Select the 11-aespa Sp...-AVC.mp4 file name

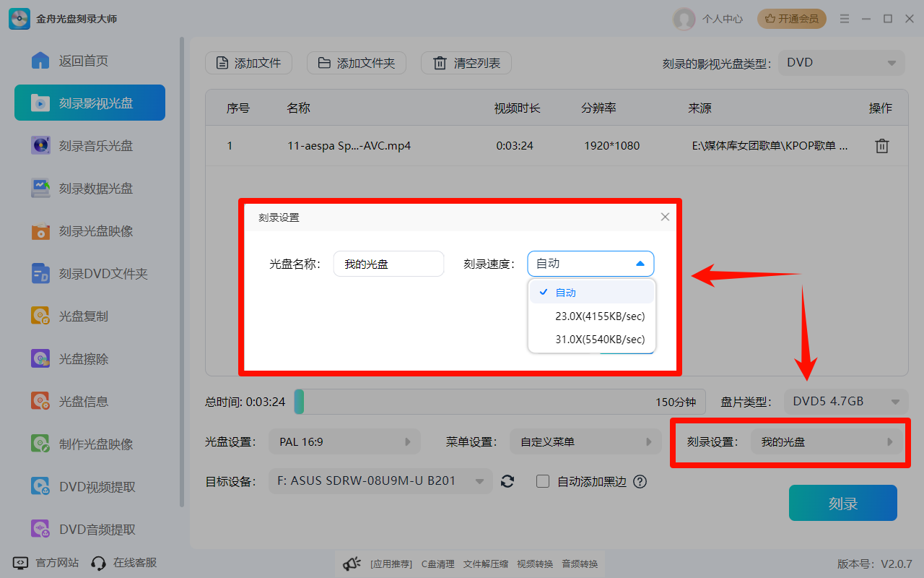point(349,146)
